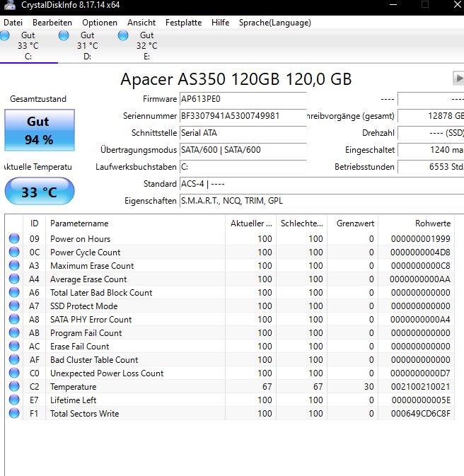Open the Ansicht menu
Viewport: 464px width, 476px height.
[141, 23]
